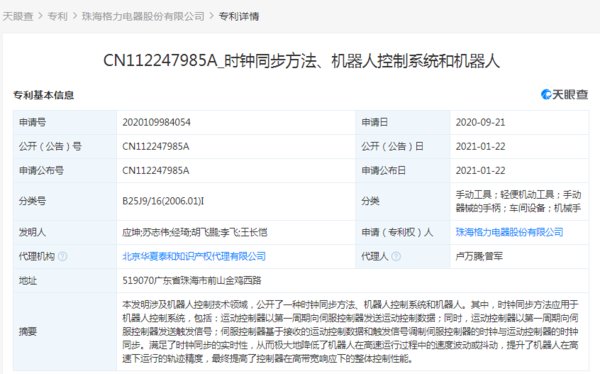
Task: Click the 申请公布日 value 2021-01-22
Action: 480,171
